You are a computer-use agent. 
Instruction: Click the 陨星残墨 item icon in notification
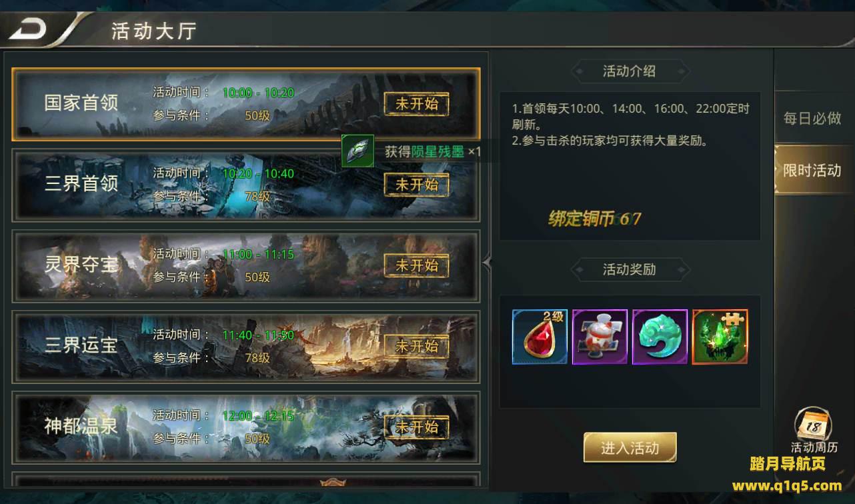(x=357, y=151)
